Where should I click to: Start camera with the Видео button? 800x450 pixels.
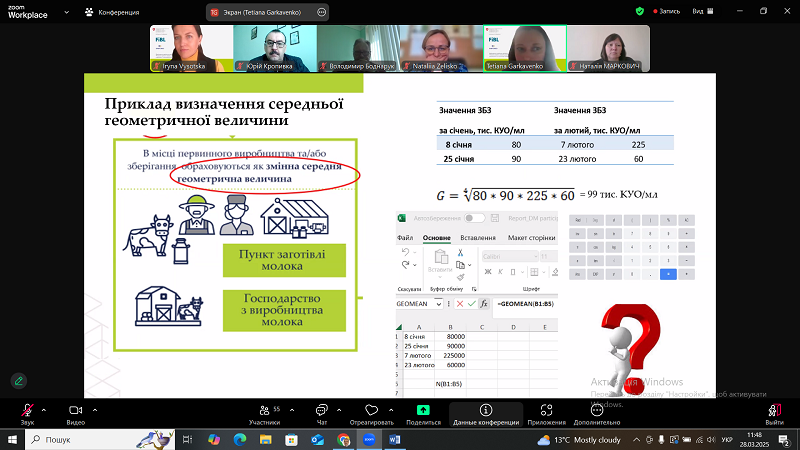pos(76,414)
